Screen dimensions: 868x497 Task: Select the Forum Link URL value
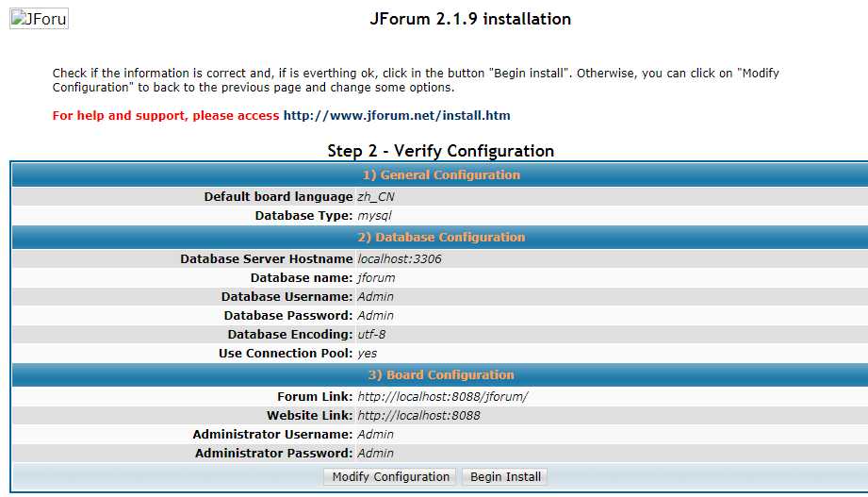(443, 397)
